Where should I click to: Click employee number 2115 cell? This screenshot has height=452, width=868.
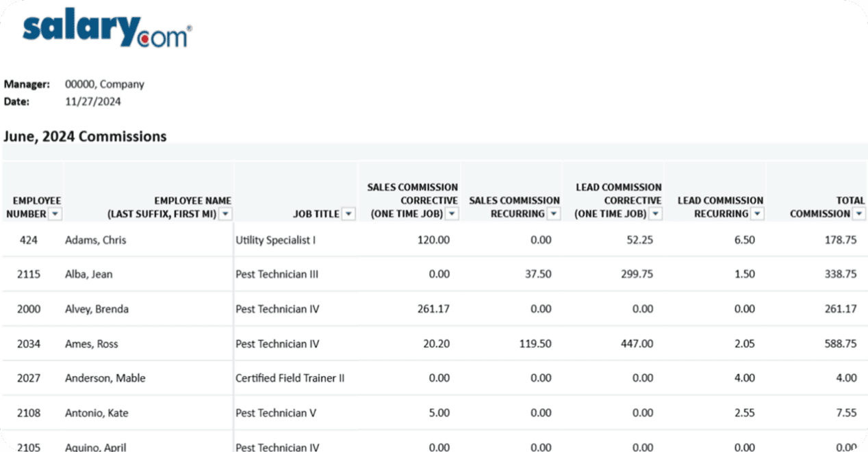point(29,274)
